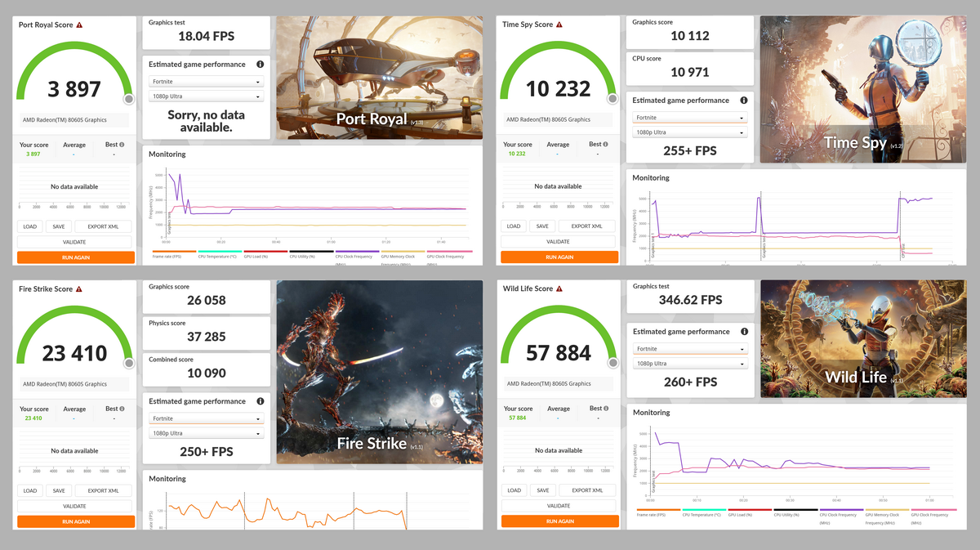Image resolution: width=980 pixels, height=550 pixels.
Task: Click LOAD in the Wild Life panel
Action: 513,490
